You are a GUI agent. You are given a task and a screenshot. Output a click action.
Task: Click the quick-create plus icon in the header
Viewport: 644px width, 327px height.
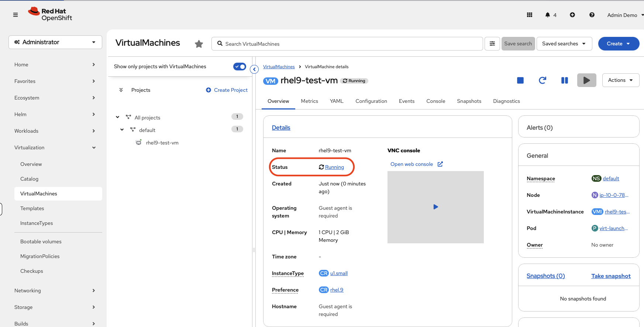coord(572,15)
